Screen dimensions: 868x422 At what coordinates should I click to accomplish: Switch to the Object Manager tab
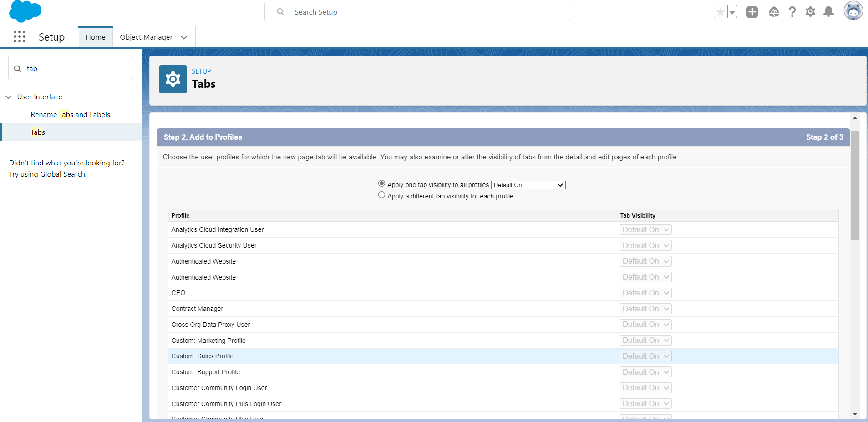point(146,37)
